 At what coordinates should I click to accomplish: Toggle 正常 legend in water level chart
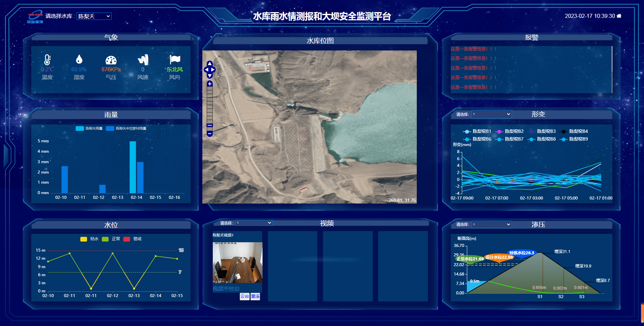111,239
